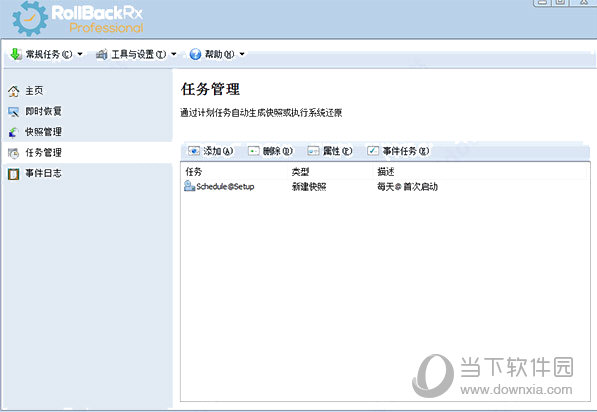This screenshot has width=597, height=412.
Task: Click the 事件任务 checkmark icon
Action: coord(373,151)
